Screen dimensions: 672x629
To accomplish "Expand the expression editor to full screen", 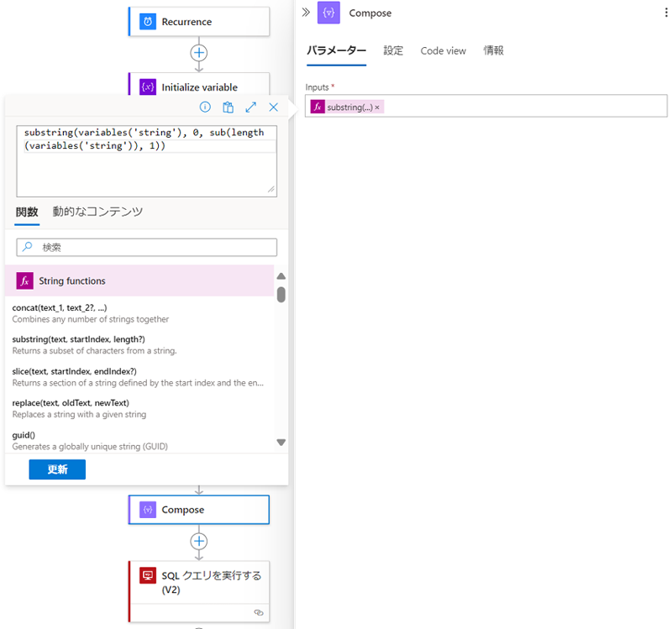I will tap(250, 107).
